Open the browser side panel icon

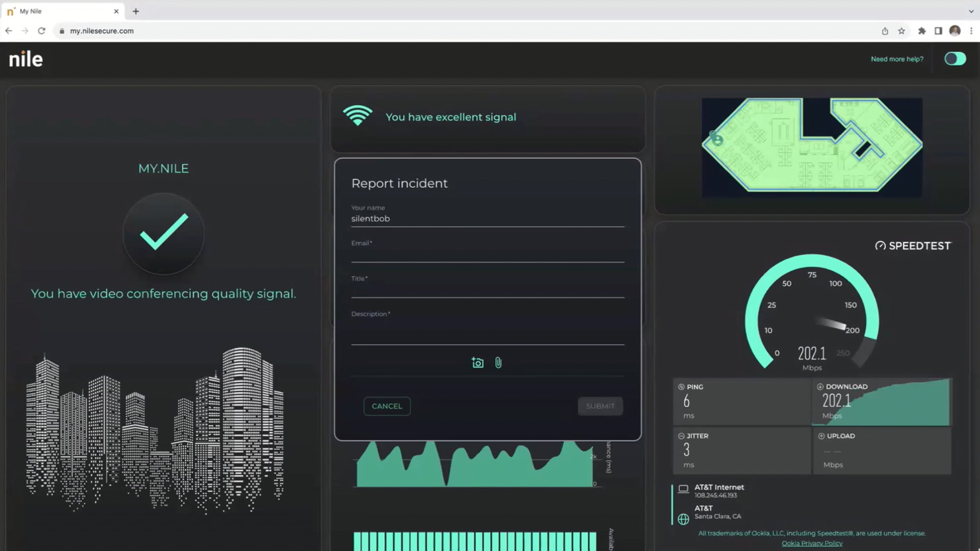938,31
